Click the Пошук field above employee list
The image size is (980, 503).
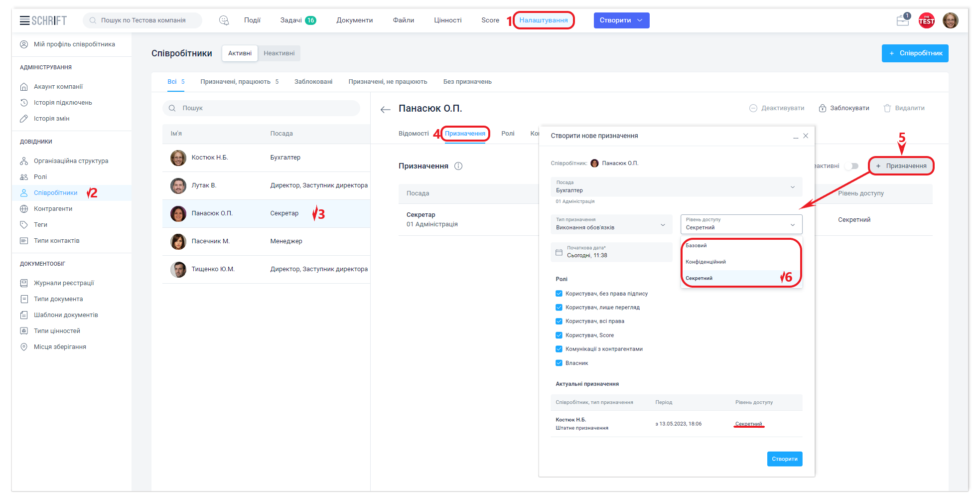click(x=262, y=108)
